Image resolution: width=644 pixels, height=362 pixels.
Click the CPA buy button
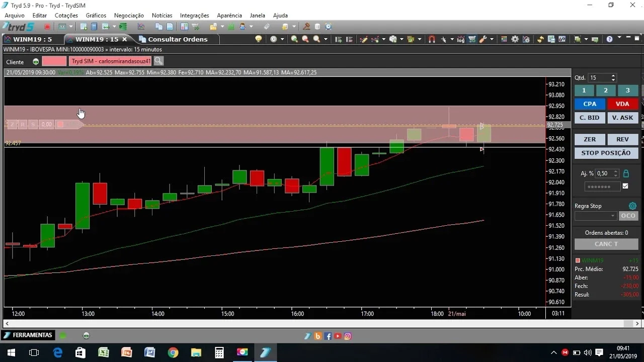click(590, 104)
